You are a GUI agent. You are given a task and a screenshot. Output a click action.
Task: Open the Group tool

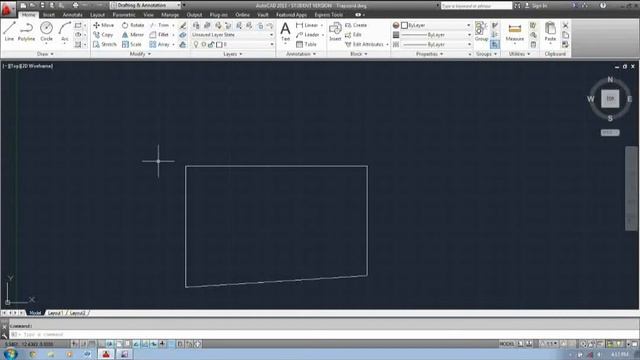pos(481,32)
